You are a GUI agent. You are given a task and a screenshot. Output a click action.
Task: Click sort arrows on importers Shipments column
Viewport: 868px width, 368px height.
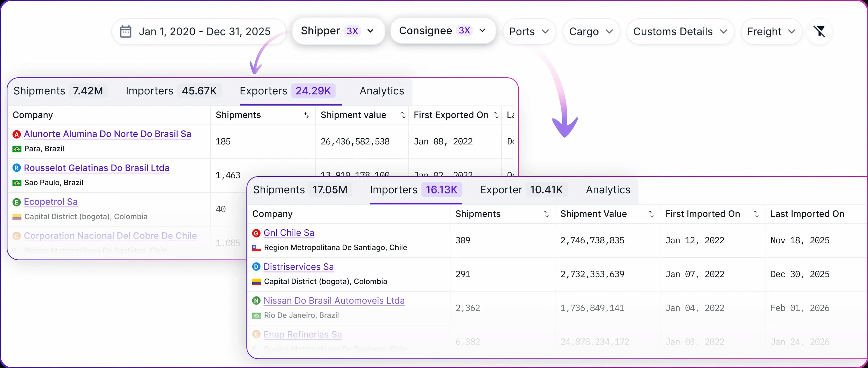[x=546, y=214]
